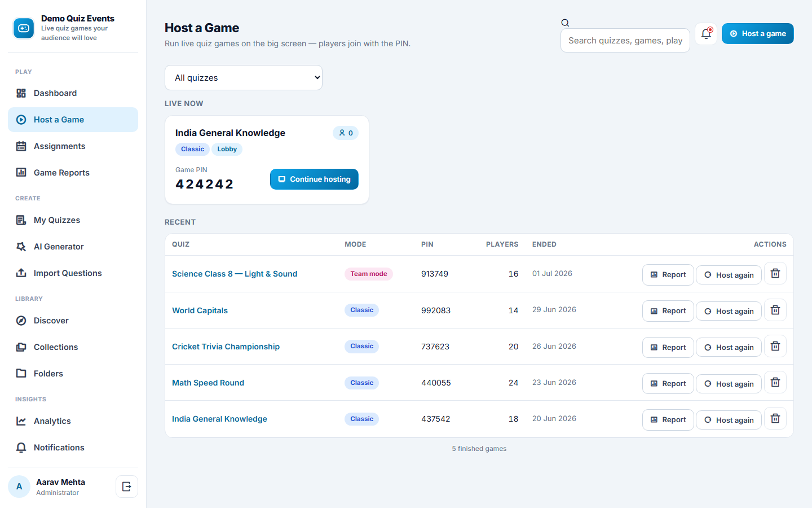Open Notifications in sidebar
The image size is (812, 508).
[73, 448]
